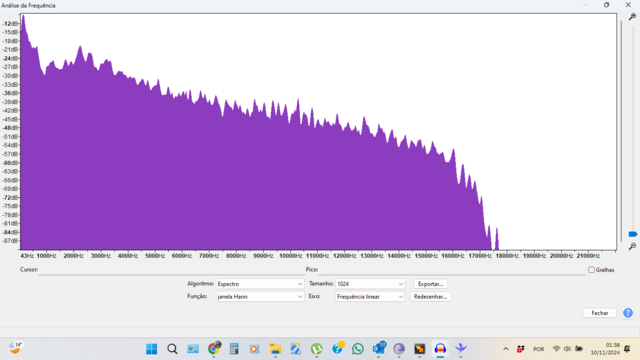Open the purple round taskbar app icon
This screenshot has width=640, height=360.
coord(399,349)
